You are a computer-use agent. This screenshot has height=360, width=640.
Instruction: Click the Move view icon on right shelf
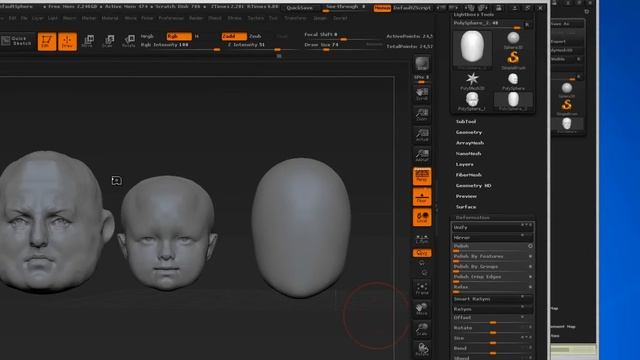tap(422, 309)
